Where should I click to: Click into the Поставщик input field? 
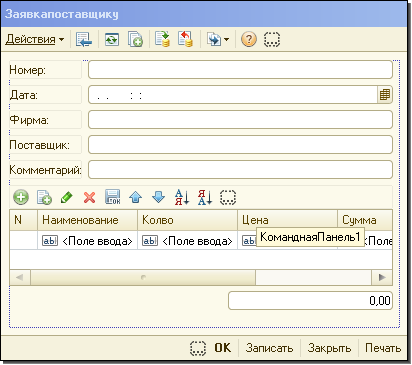click(x=240, y=145)
